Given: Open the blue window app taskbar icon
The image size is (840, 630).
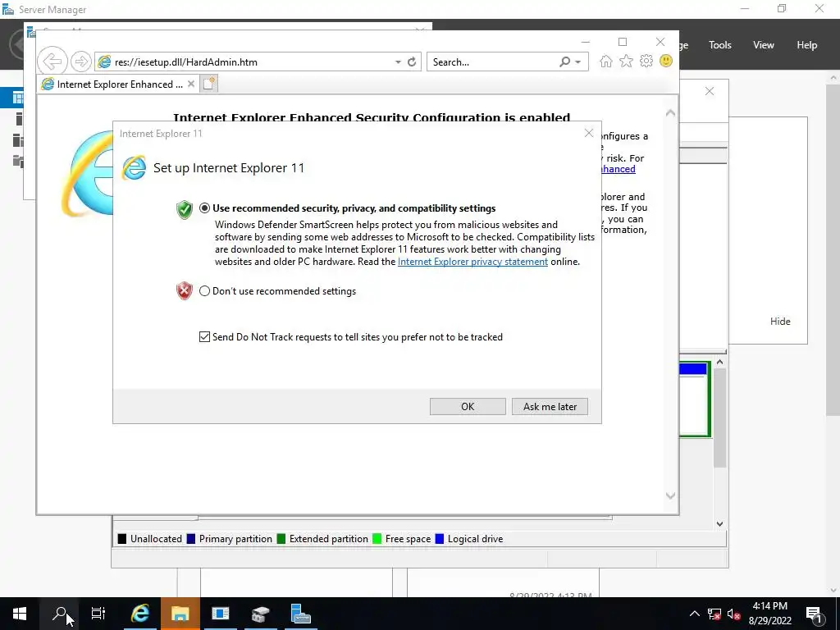Looking at the screenshot, I should tap(220, 614).
